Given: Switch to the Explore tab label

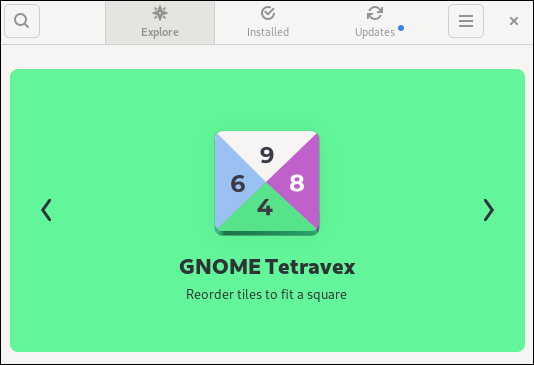Looking at the screenshot, I should pos(160,32).
